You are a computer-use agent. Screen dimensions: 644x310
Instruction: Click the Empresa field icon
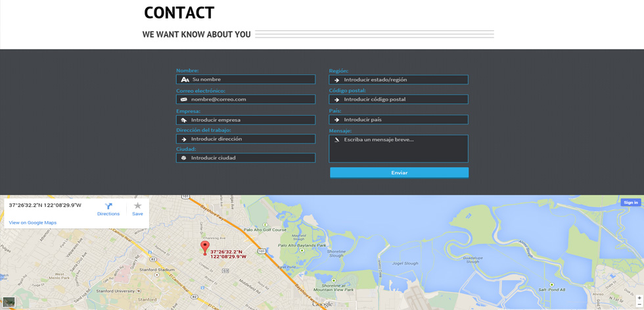coord(183,120)
